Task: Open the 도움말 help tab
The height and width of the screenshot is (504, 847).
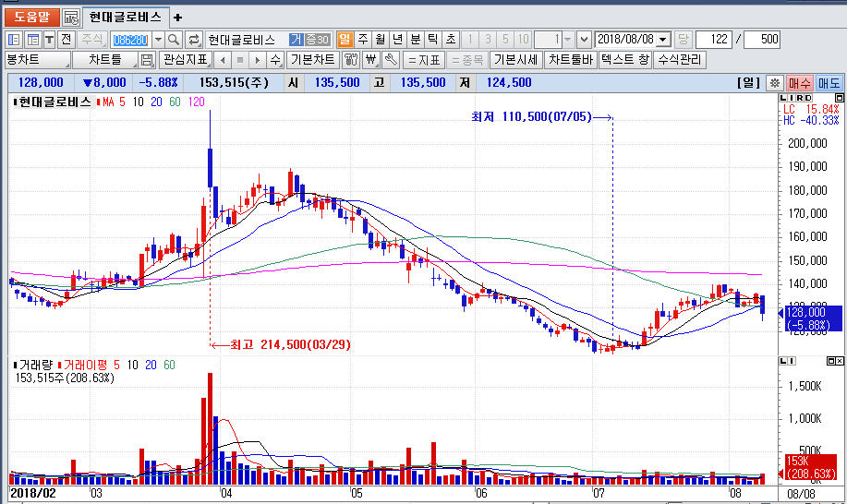Action: (x=30, y=17)
